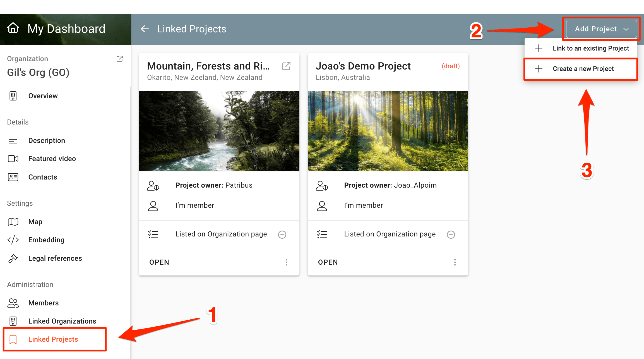Open more options on Mountain project card
This screenshot has width=644, height=359.
286,262
